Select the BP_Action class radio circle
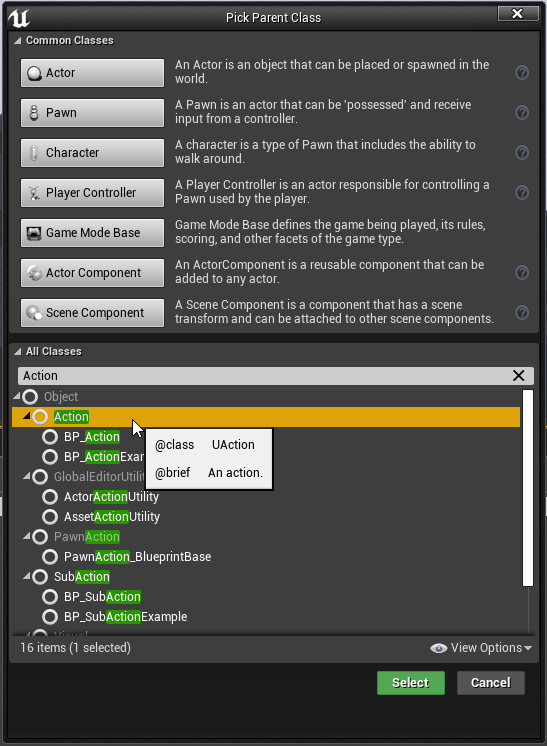The image size is (547, 746). [x=50, y=437]
